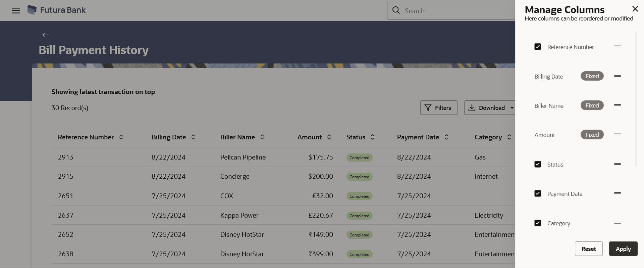Expand the Download dropdown arrow
Image resolution: width=644 pixels, height=268 pixels.
tap(512, 108)
